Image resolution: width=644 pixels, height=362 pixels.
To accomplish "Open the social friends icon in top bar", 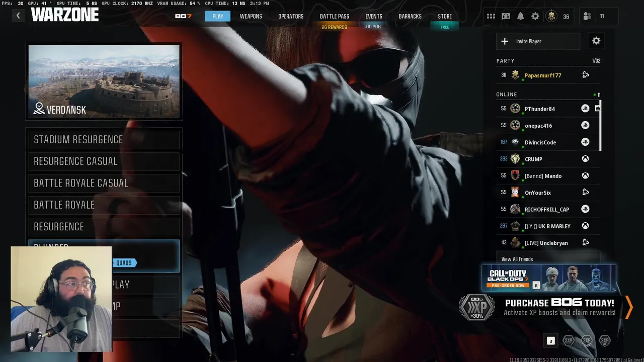I will 587,16.
